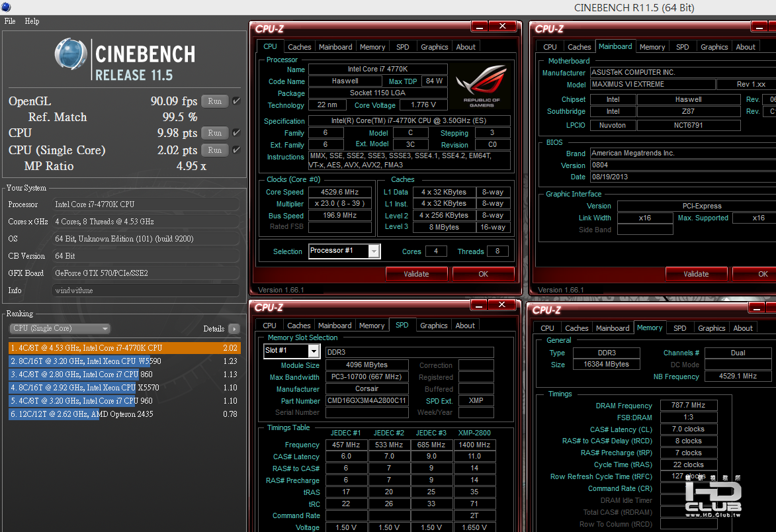Click the GFX Board field GeForce GTX 570
The height and width of the screenshot is (532, 776).
tap(146, 273)
